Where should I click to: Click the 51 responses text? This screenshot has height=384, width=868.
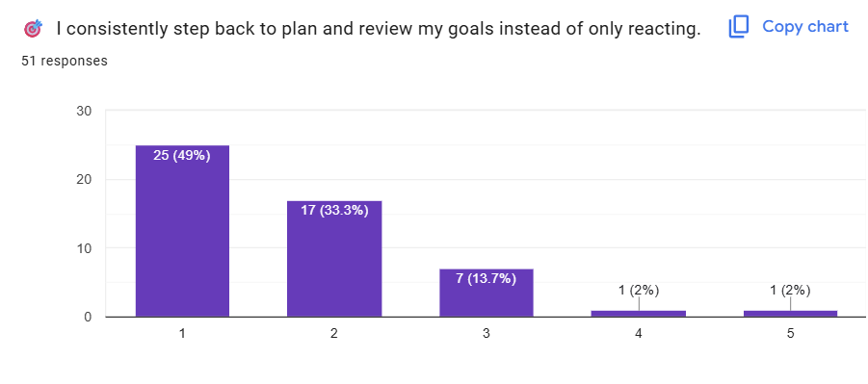(x=65, y=61)
